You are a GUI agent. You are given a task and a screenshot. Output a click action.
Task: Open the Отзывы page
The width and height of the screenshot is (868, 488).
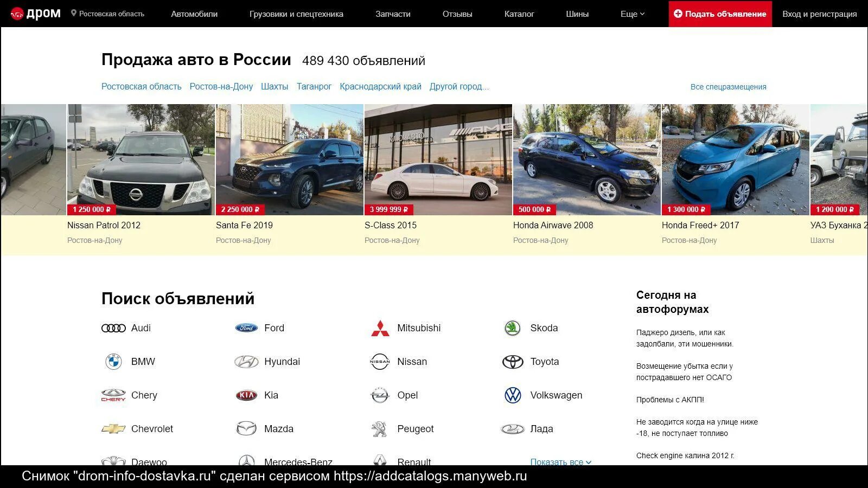457,14
